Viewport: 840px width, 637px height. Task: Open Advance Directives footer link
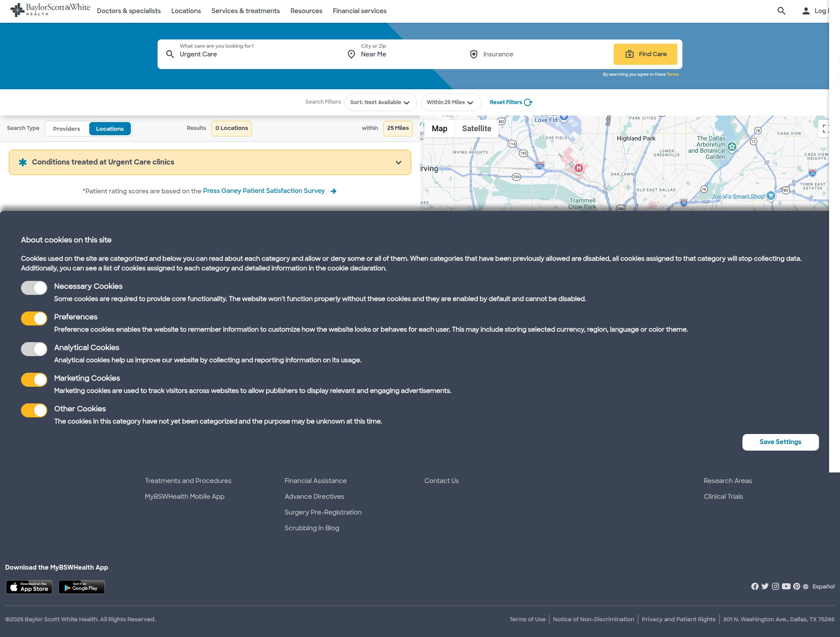tap(314, 497)
